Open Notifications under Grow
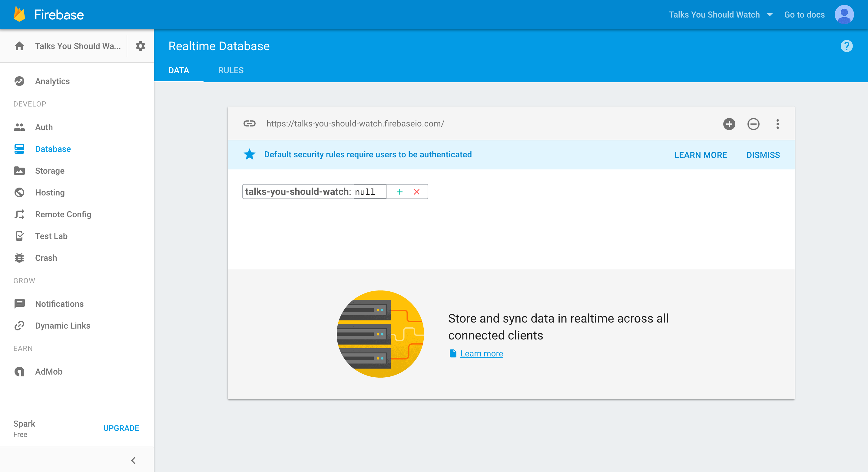Viewport: 868px width, 472px height. [59, 304]
